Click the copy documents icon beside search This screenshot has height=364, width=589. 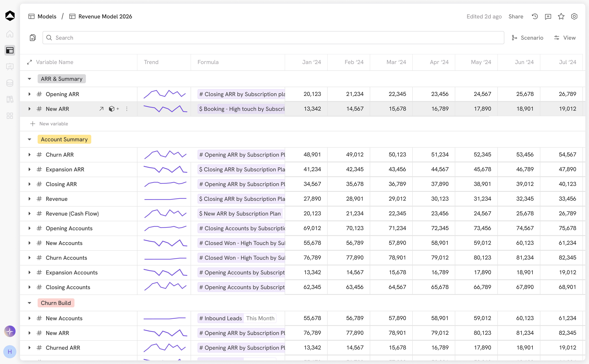pos(33,38)
